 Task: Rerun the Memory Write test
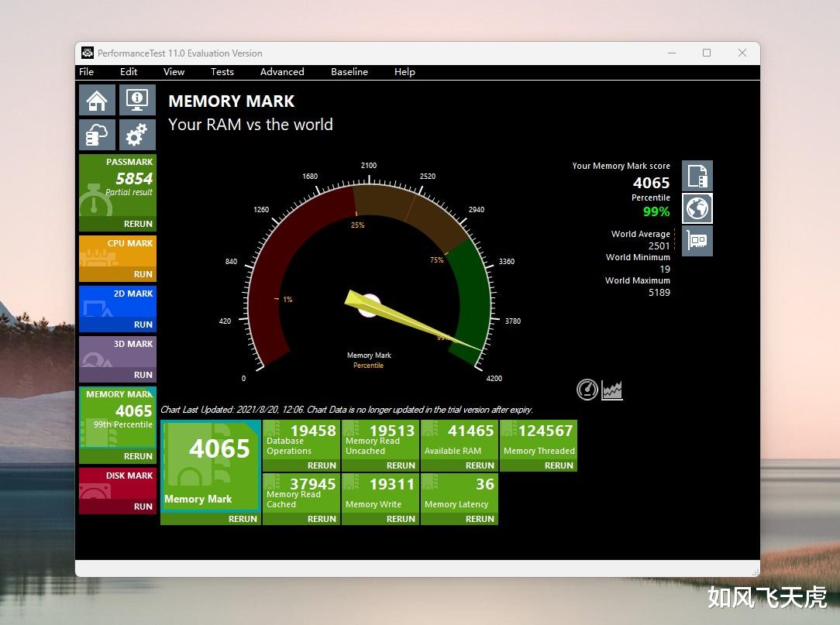tap(401, 519)
